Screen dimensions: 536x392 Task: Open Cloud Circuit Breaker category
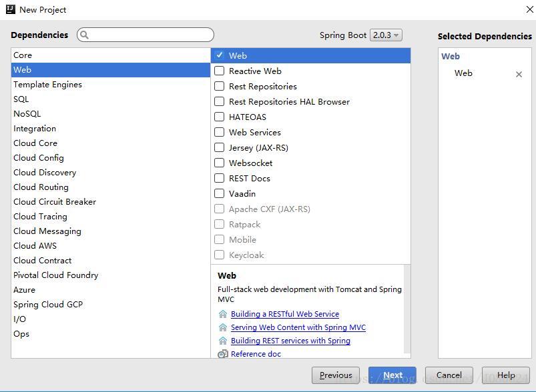pyautogui.click(x=110, y=202)
